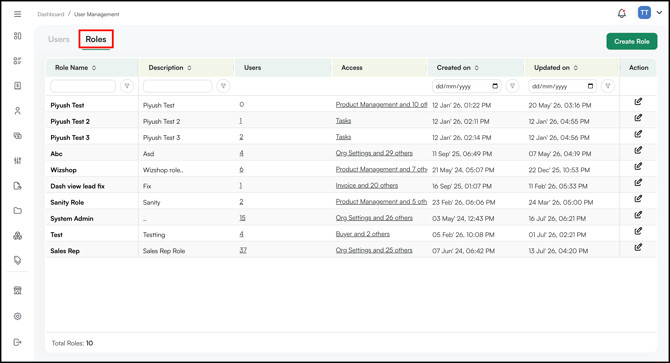Open the storefront icon in sidebar
Image resolution: width=670 pixels, height=363 pixels.
click(x=18, y=291)
